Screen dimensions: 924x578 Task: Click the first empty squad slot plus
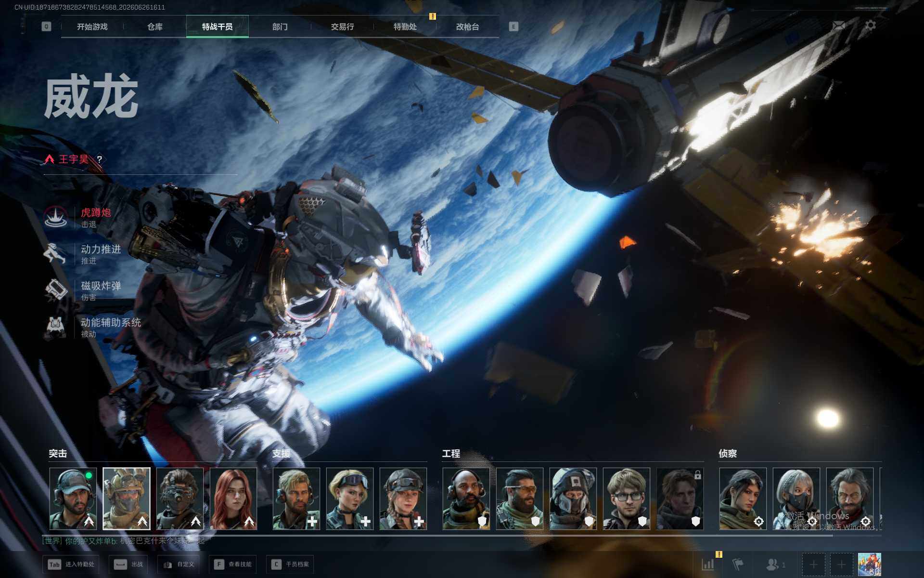click(813, 564)
